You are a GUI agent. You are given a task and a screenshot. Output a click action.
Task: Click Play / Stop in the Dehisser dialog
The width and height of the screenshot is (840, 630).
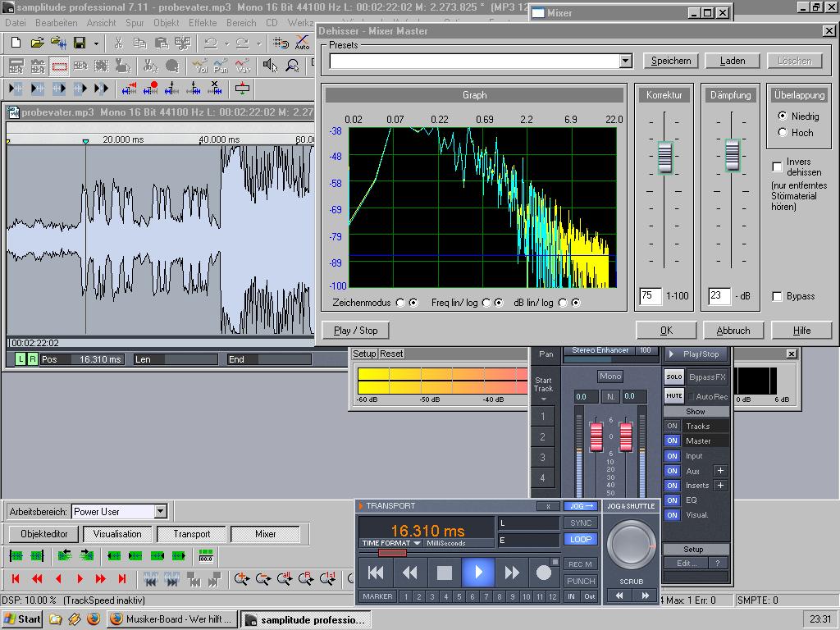(355, 331)
